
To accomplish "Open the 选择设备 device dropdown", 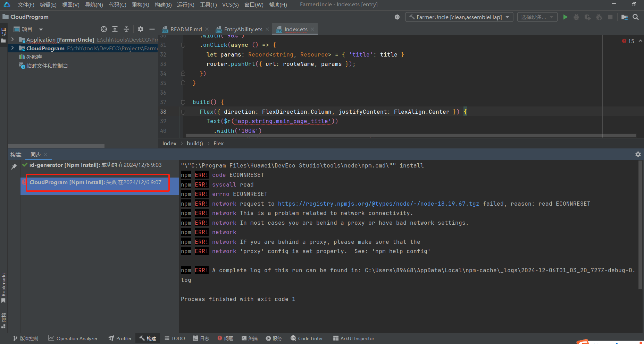I will pos(537,17).
